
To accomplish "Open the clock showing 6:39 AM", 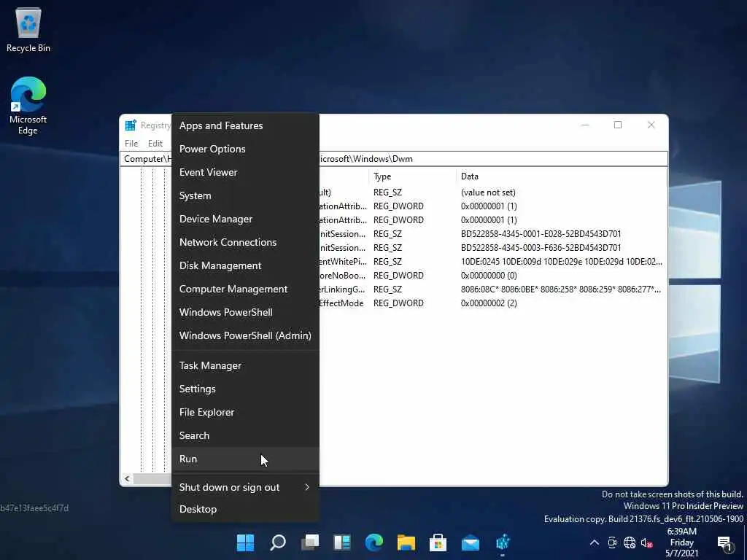I will [682, 542].
